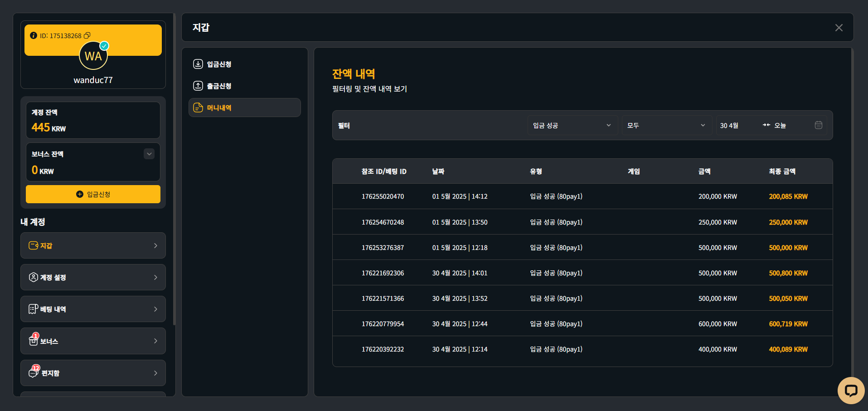Select reference ID 176221571366
868x411 pixels.
tap(383, 298)
